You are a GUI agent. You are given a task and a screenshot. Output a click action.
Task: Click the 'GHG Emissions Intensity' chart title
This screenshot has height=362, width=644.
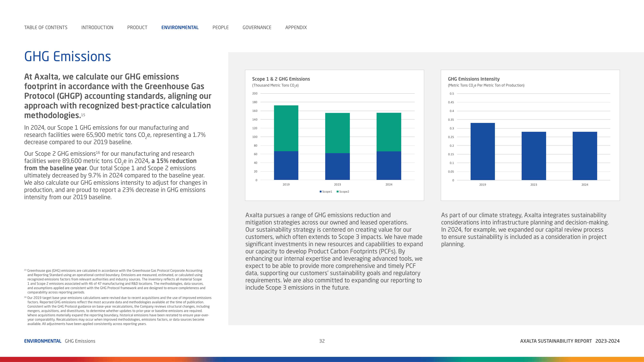(474, 79)
